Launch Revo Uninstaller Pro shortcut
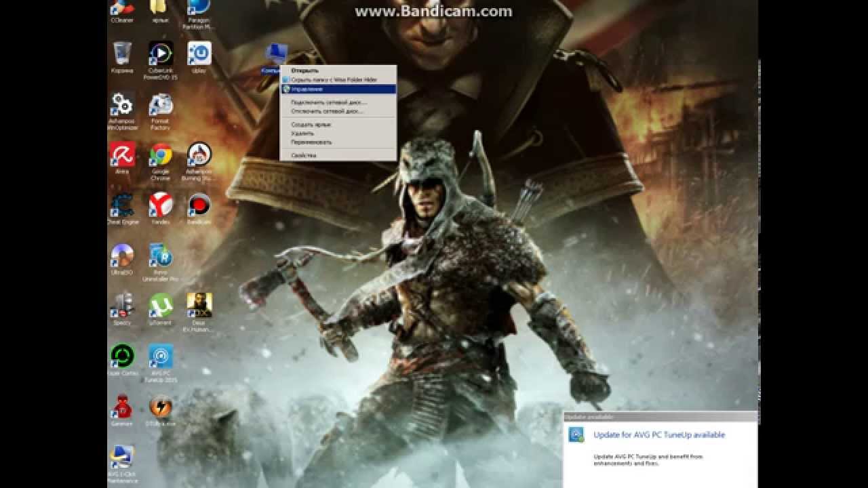 click(x=161, y=262)
